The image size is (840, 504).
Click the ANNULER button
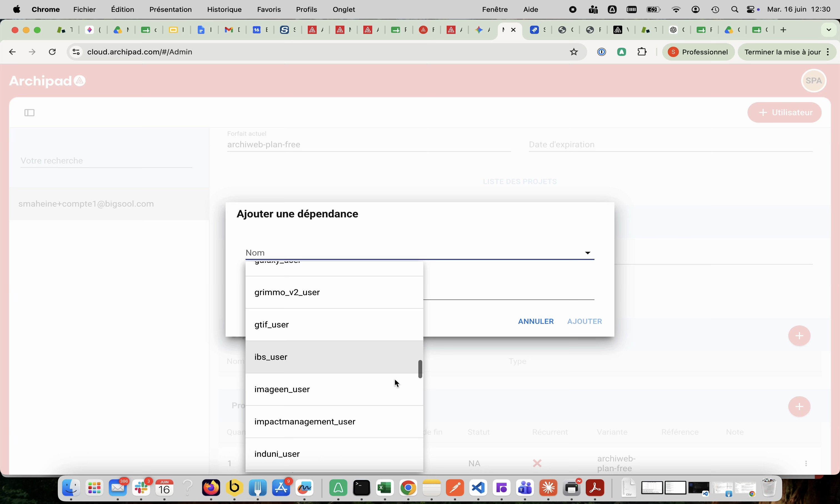pyautogui.click(x=536, y=321)
